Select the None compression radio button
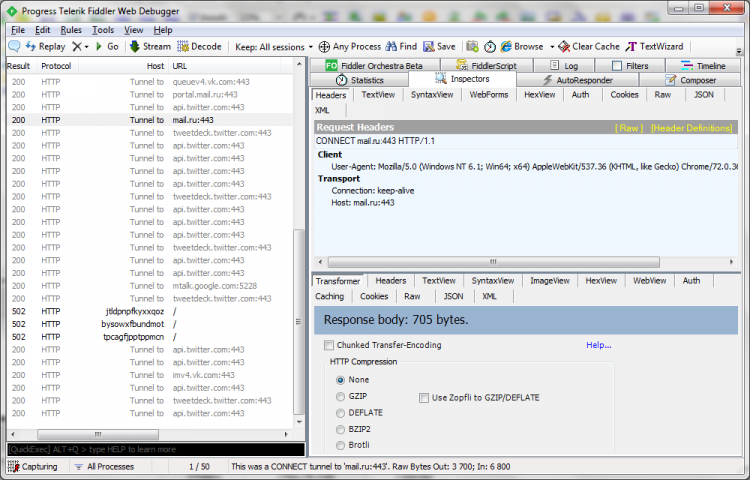Viewport: 750px width, 480px height. pyautogui.click(x=340, y=380)
